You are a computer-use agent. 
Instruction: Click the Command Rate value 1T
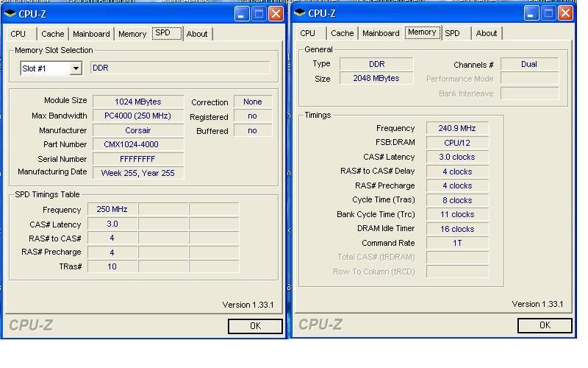click(x=457, y=244)
